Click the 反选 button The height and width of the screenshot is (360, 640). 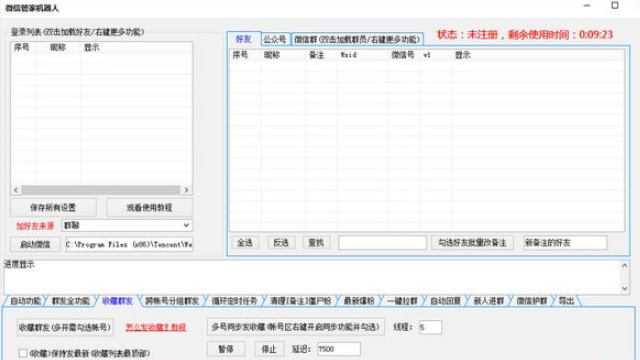(x=281, y=243)
